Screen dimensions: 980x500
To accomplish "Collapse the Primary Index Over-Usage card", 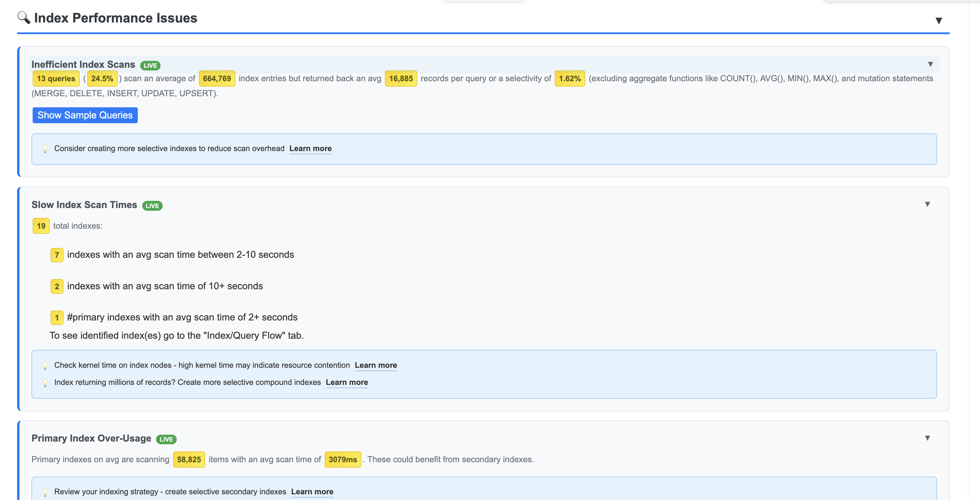I will 928,438.
